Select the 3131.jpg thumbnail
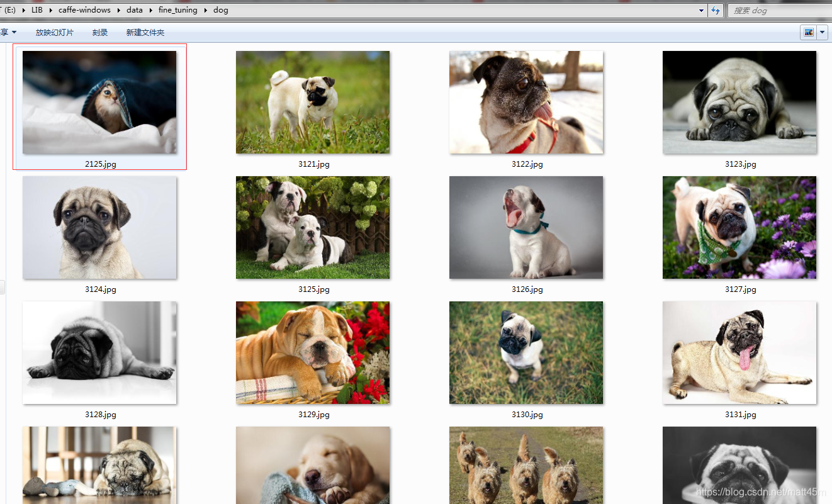The width and height of the screenshot is (832, 504). tap(739, 352)
